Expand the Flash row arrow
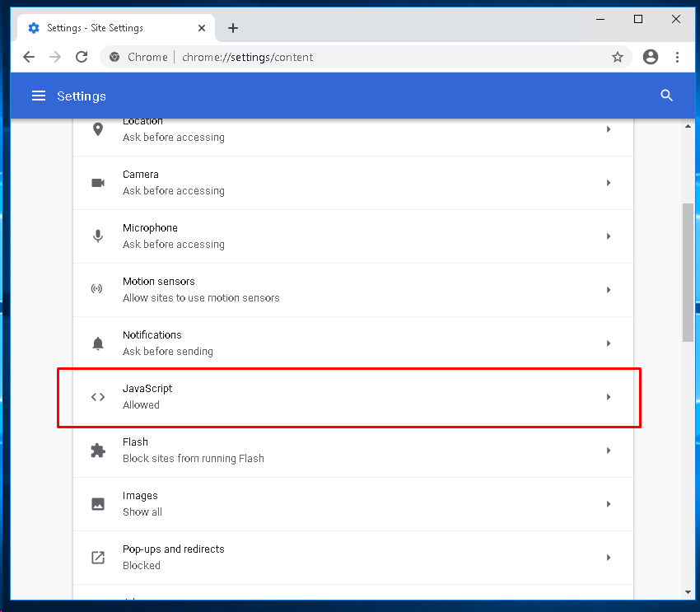 (x=609, y=451)
